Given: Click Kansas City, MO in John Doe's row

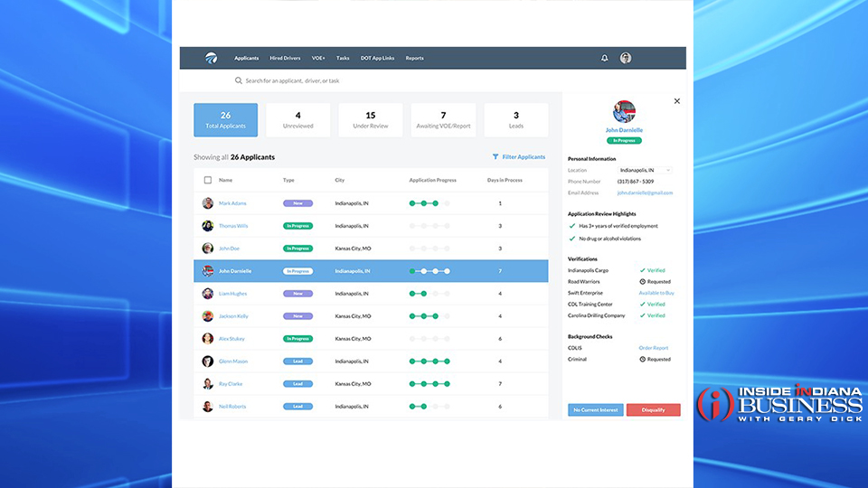Looking at the screenshot, I should tap(354, 249).
